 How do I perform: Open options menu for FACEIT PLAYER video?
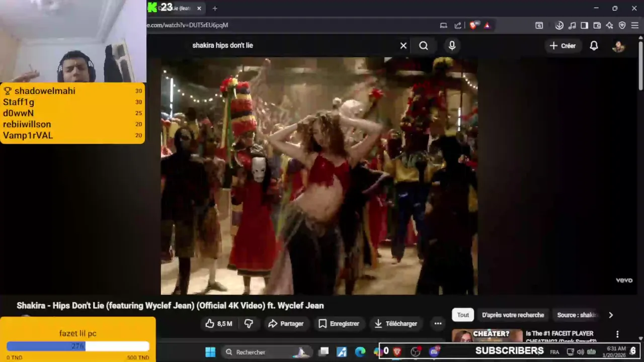tap(617, 334)
